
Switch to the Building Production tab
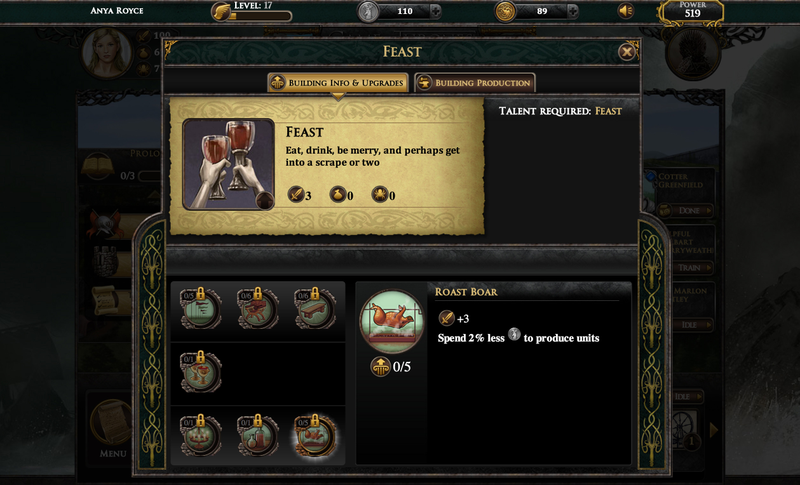pos(474,83)
